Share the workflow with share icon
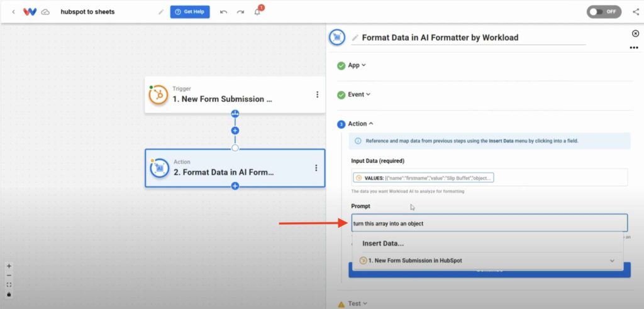The height and width of the screenshot is (309, 644). [x=636, y=11]
